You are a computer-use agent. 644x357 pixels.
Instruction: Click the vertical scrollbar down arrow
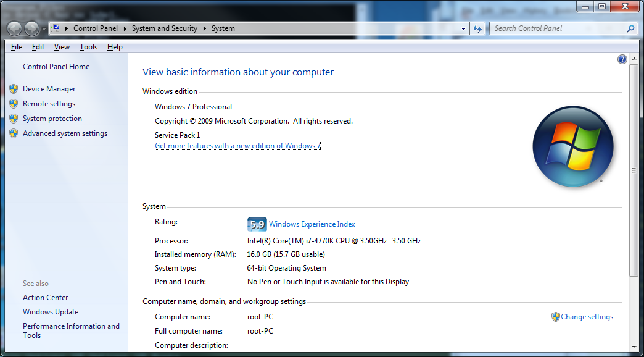[x=634, y=346]
